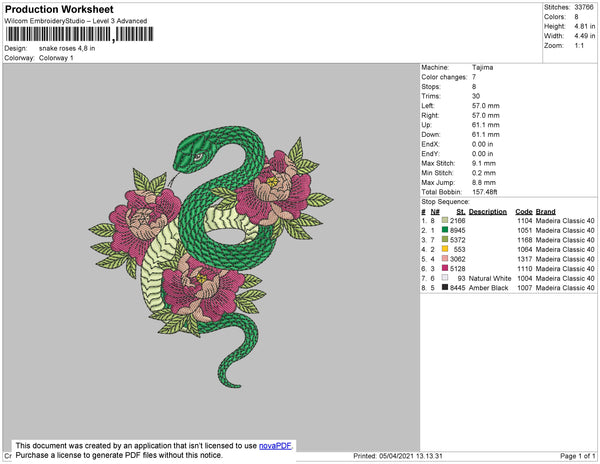
Task: Click stitch count '8945' in stop sequence
Action: coord(458,230)
